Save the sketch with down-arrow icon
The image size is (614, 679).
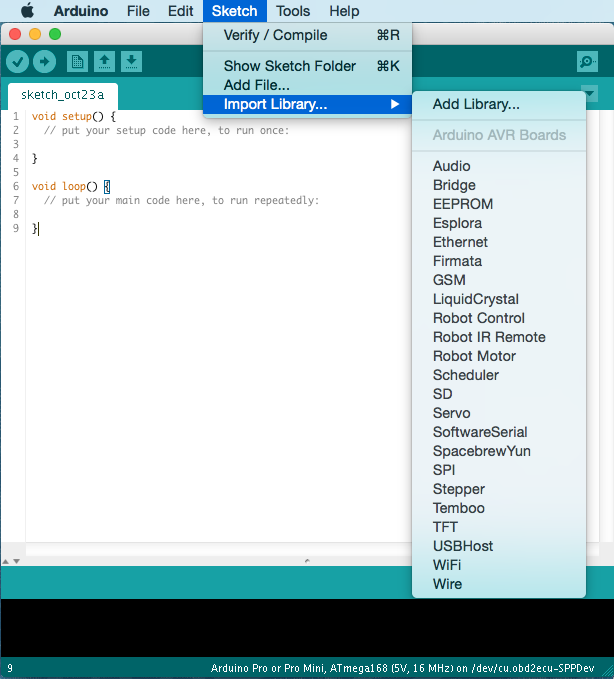pos(131,61)
